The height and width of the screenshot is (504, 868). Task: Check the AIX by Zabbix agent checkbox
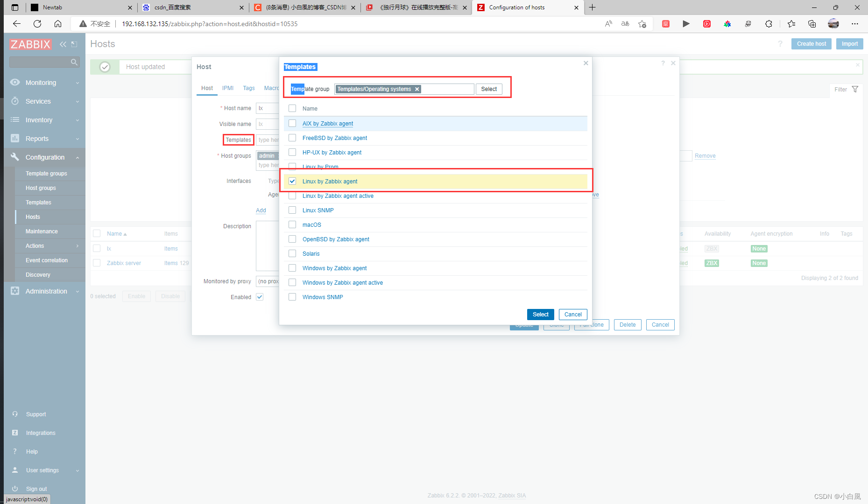(x=292, y=123)
